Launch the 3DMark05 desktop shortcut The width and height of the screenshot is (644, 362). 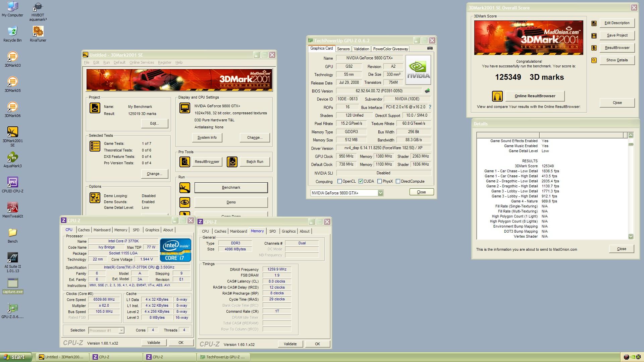point(12,84)
